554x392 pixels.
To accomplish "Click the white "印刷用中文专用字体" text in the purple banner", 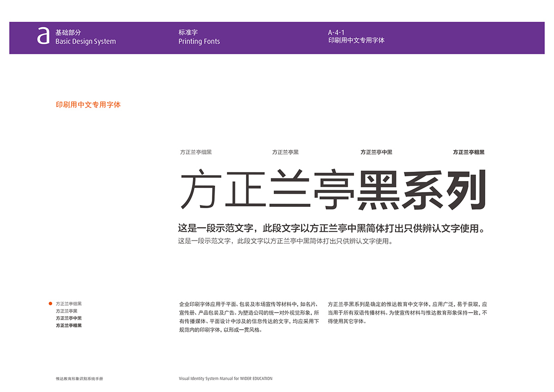I will [x=356, y=41].
